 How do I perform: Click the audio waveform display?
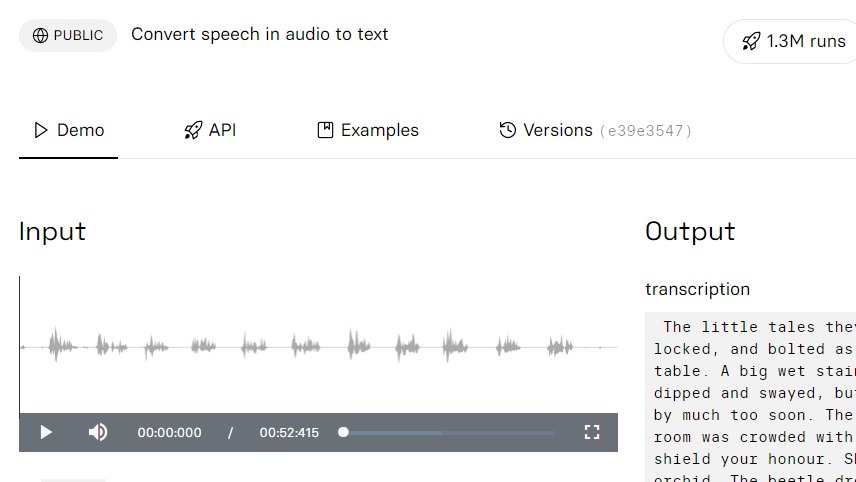click(319, 345)
